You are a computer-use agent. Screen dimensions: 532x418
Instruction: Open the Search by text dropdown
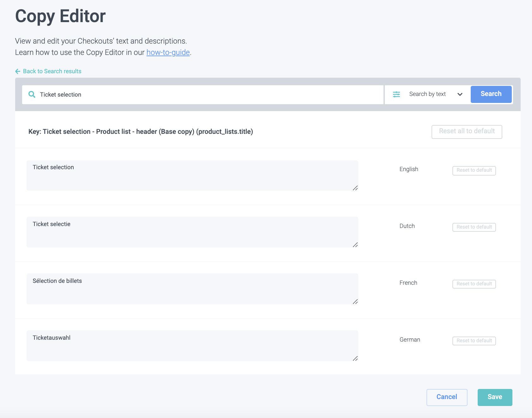tap(427, 94)
